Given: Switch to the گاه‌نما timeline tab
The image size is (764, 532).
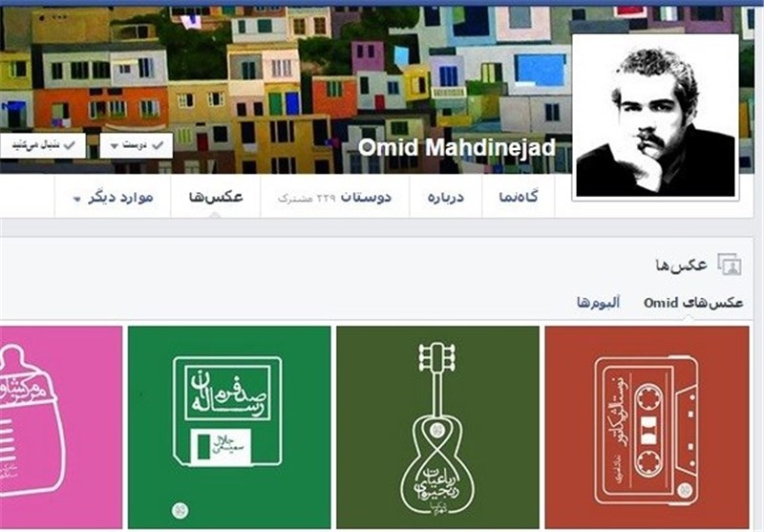Looking at the screenshot, I should (519, 197).
